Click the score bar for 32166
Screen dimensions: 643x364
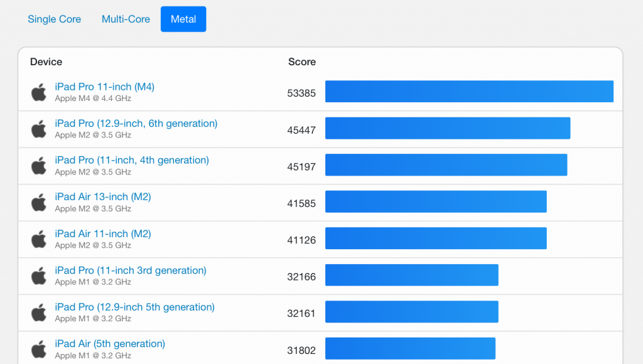point(411,276)
